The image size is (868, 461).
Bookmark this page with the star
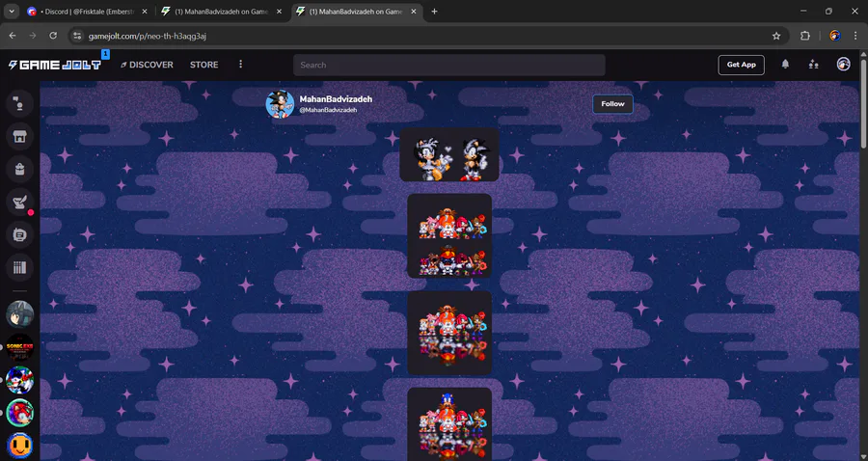(776, 36)
